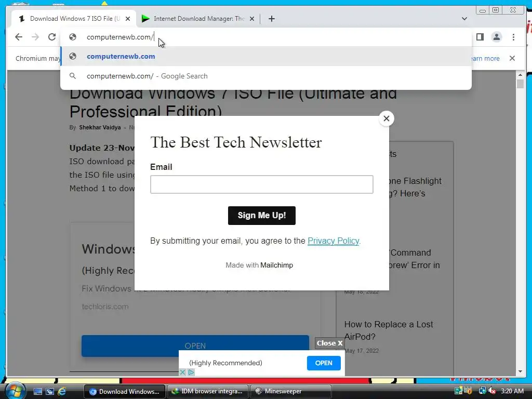Image resolution: width=532 pixels, height=399 pixels.
Task: Launch Internet Explorer from quick launch
Action: tap(62, 391)
